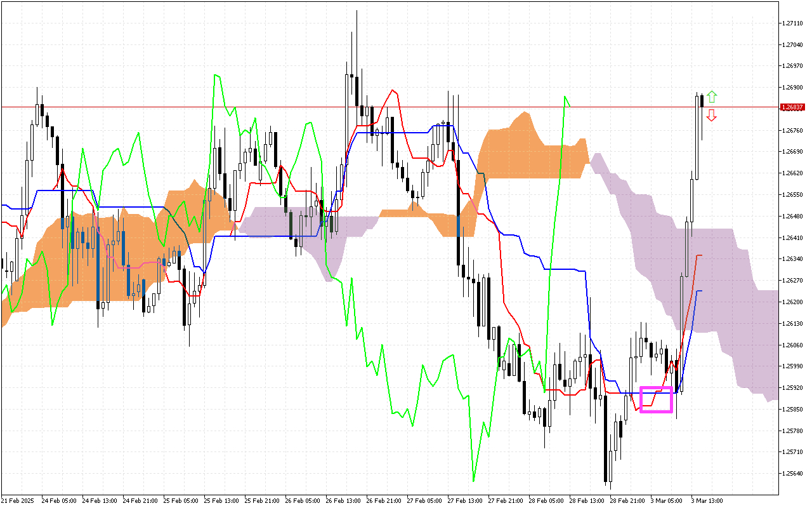Click the green up arrow marker
The image size is (812, 508).
point(712,97)
